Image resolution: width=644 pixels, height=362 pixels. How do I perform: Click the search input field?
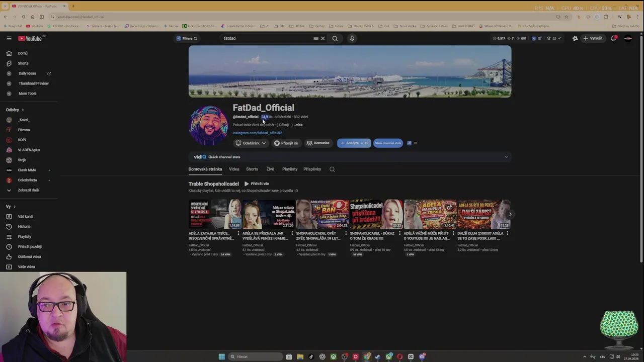click(267, 38)
